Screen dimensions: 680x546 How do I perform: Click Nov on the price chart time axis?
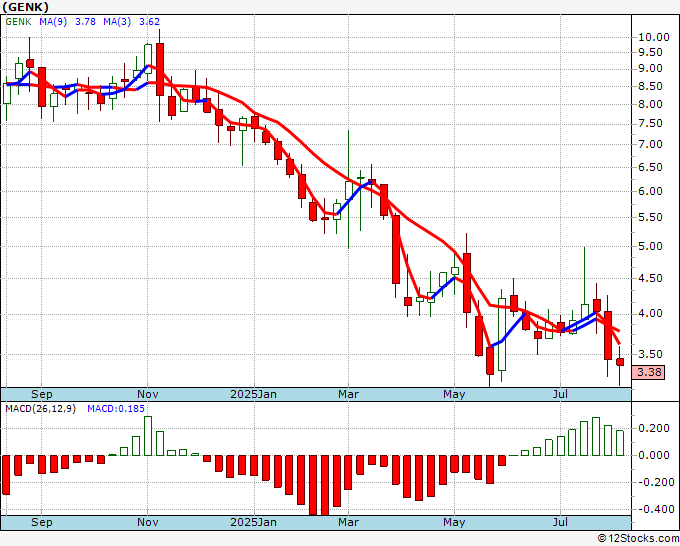point(147,394)
